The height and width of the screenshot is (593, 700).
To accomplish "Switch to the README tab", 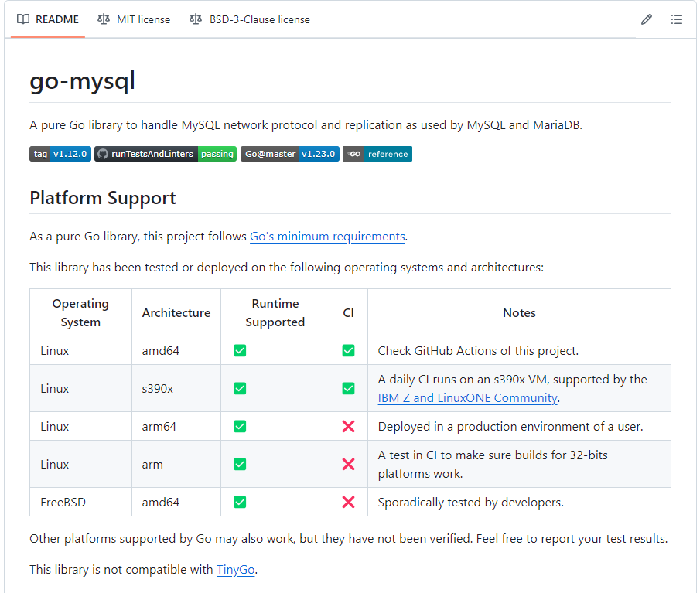I will (48, 19).
